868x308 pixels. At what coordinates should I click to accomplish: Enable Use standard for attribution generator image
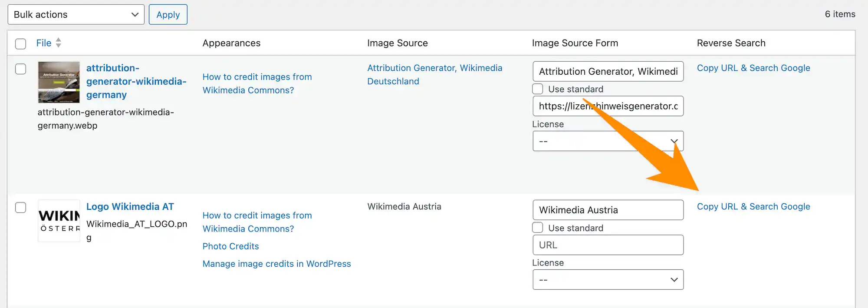[538, 89]
